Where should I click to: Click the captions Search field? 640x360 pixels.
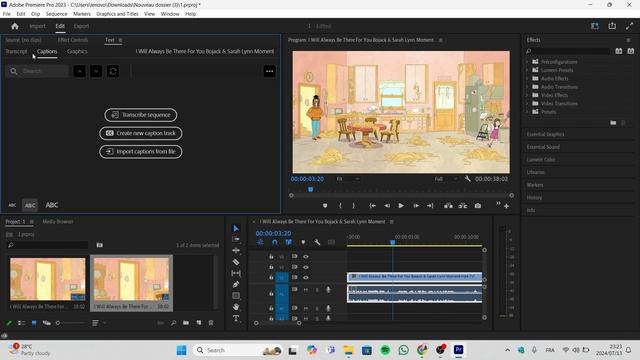pos(37,71)
